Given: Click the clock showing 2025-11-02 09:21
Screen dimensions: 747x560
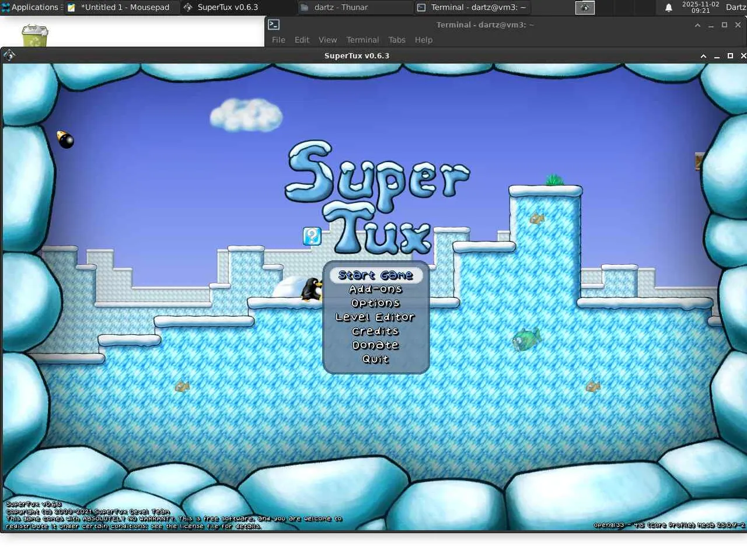Looking at the screenshot, I should click(x=700, y=8).
